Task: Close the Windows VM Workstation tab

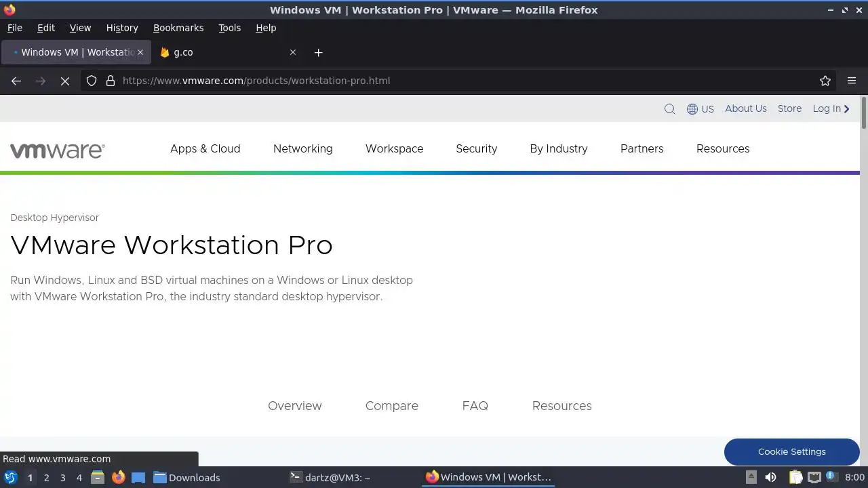Action: tap(140, 52)
